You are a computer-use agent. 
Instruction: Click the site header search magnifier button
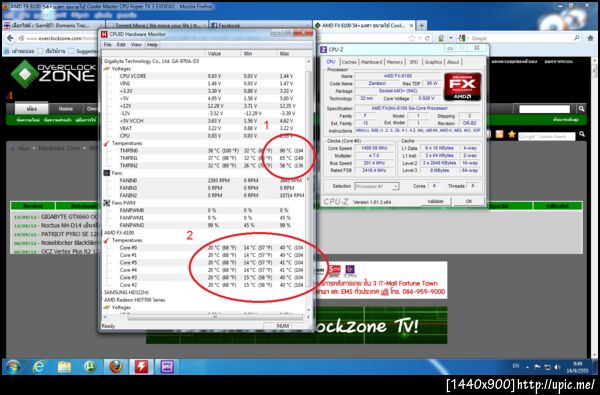pos(581,109)
